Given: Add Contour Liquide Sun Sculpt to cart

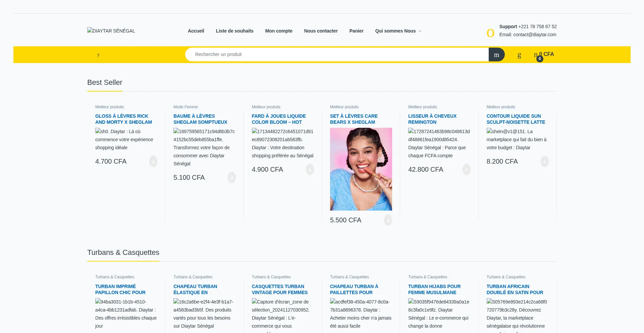Looking at the screenshot, I should point(544,162).
